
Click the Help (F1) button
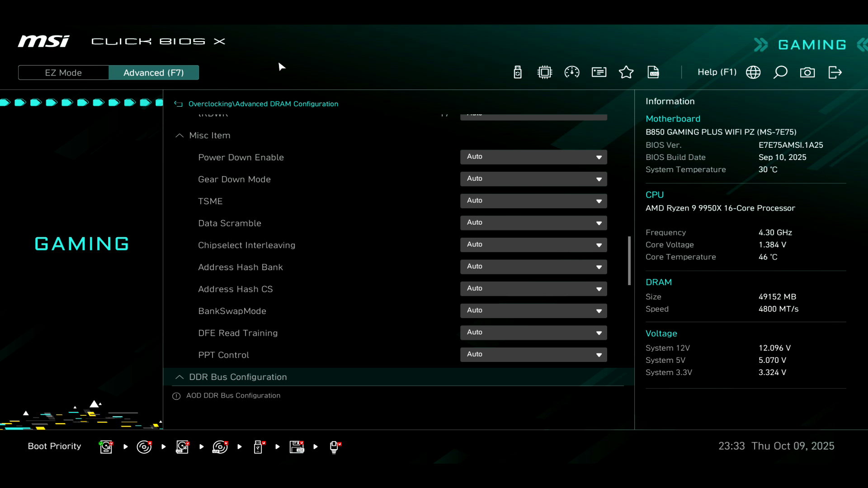pyautogui.click(x=717, y=72)
